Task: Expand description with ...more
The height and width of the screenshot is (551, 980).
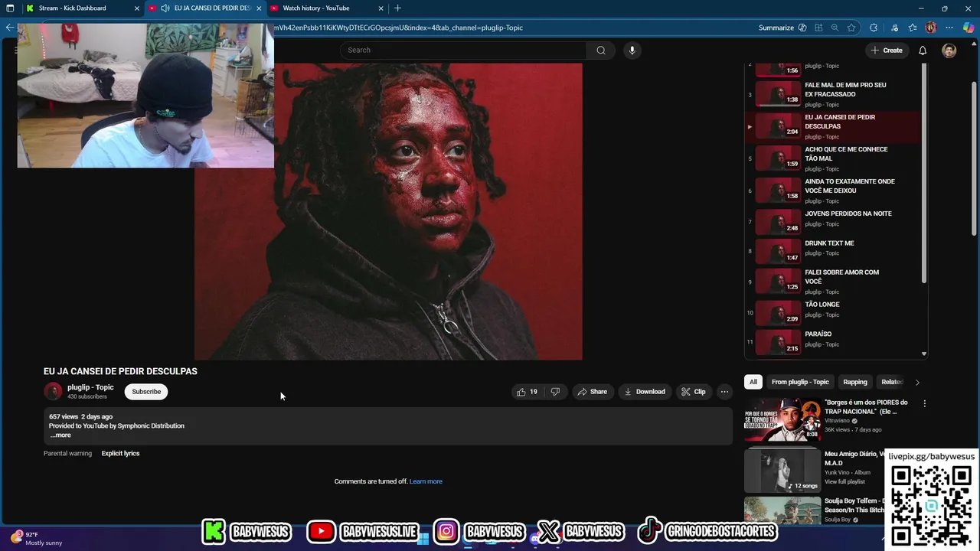Action: 60,435
